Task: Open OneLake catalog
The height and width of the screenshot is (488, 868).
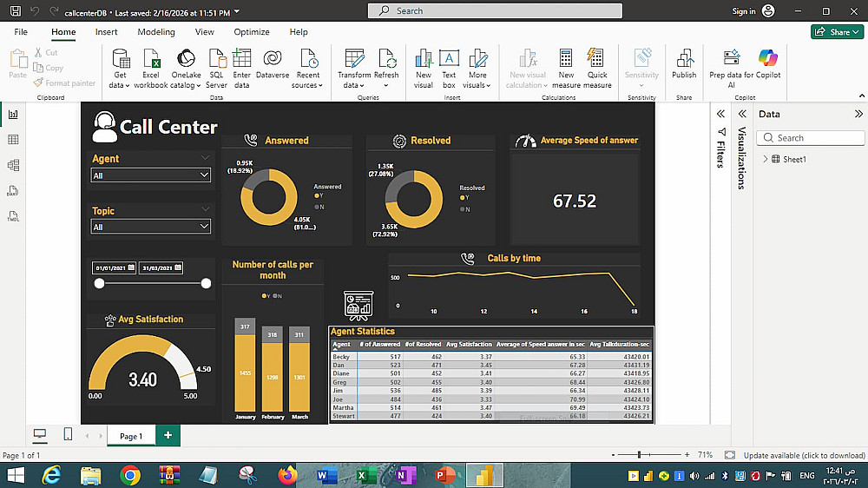Action: (x=186, y=68)
